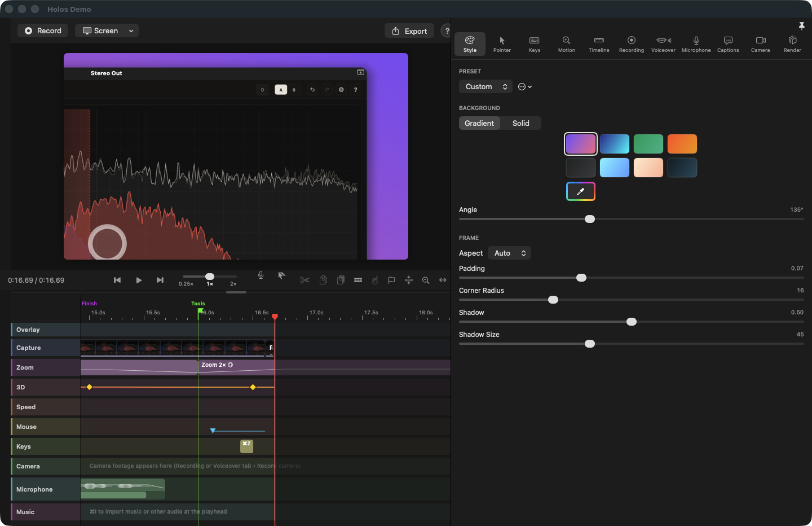
Task: Skip to the end of the recording
Action: click(x=160, y=280)
